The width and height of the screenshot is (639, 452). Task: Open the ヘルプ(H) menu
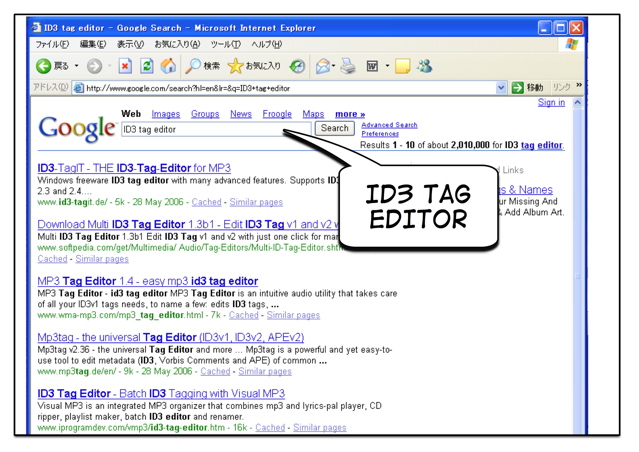(x=267, y=44)
